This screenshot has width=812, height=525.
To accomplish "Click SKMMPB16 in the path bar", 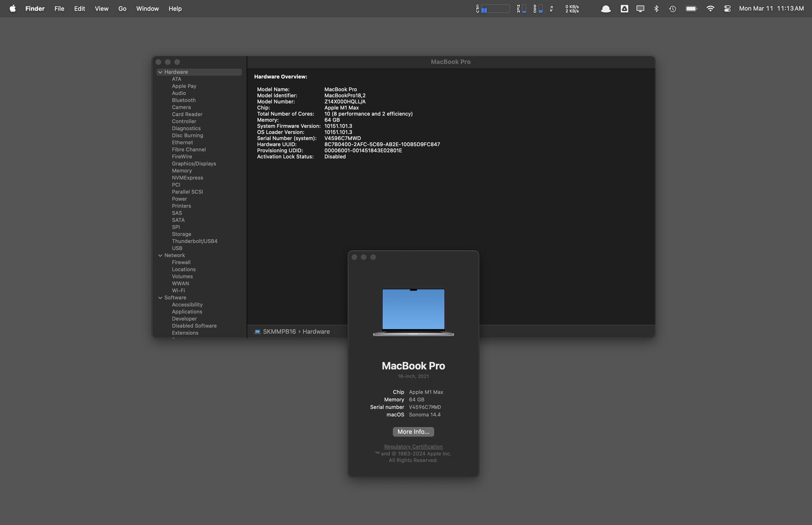I will pyautogui.click(x=279, y=332).
